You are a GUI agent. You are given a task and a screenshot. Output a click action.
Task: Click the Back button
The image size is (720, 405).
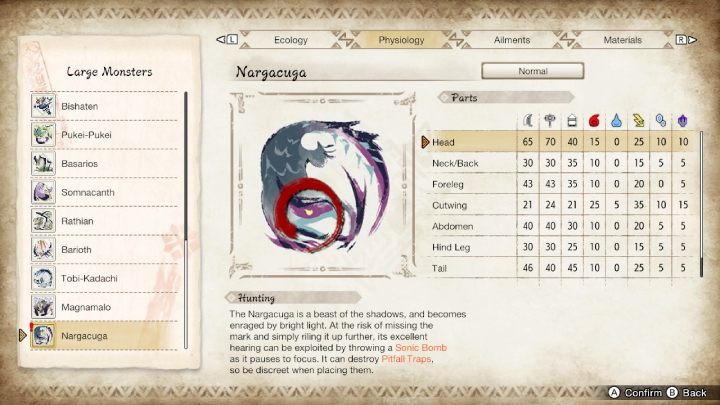[x=687, y=393]
